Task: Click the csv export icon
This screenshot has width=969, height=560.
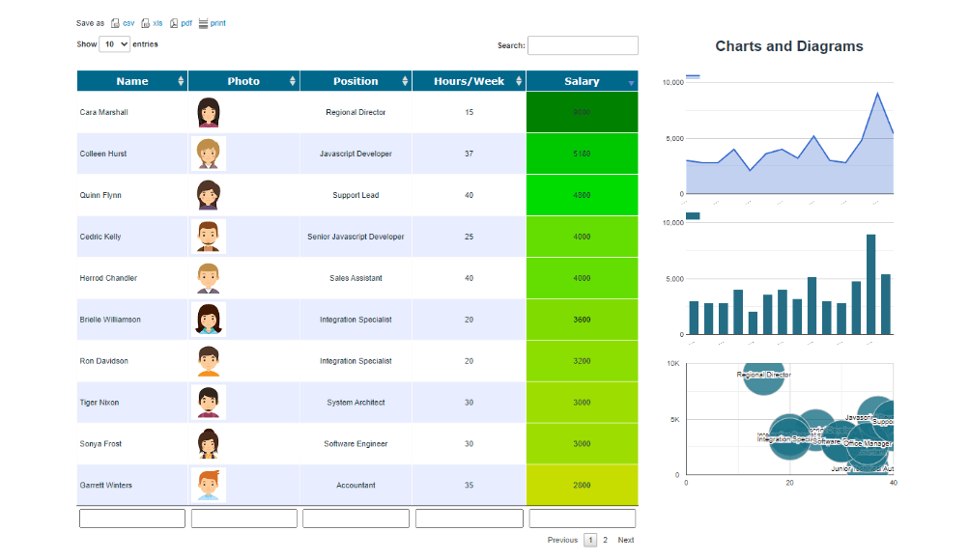Action: pos(115,23)
